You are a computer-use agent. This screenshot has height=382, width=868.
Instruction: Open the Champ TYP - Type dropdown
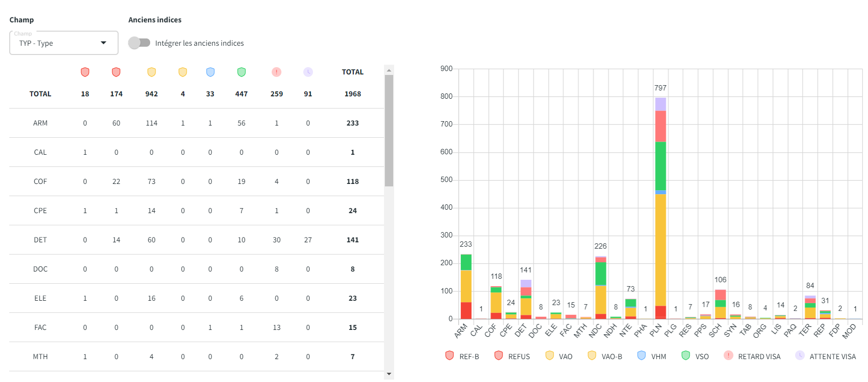tap(64, 43)
